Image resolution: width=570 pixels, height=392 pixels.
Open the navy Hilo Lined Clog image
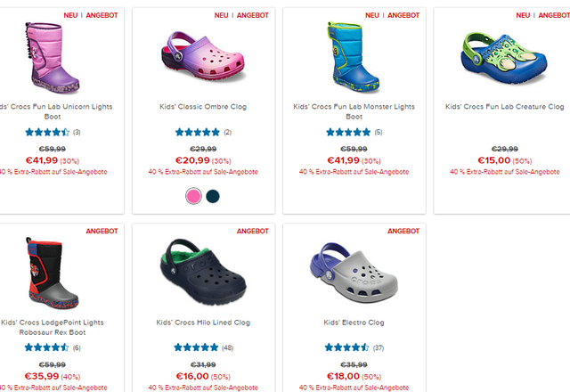(x=203, y=271)
